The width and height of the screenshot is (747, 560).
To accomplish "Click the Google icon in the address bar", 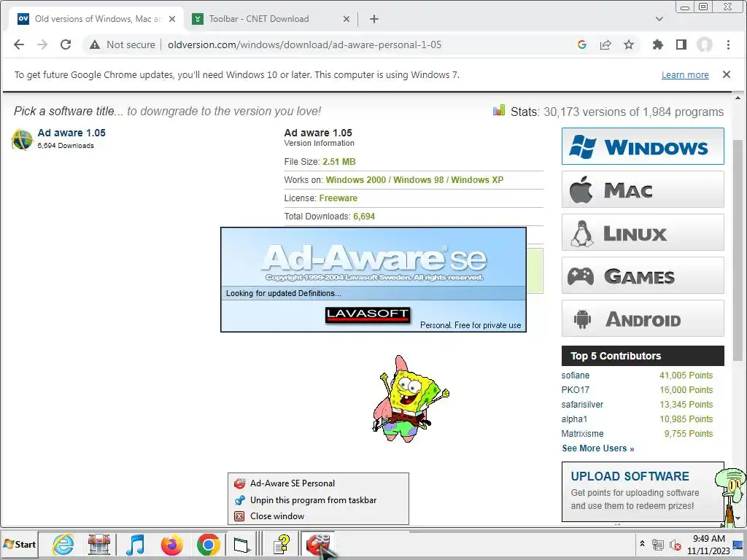I will coord(581,44).
